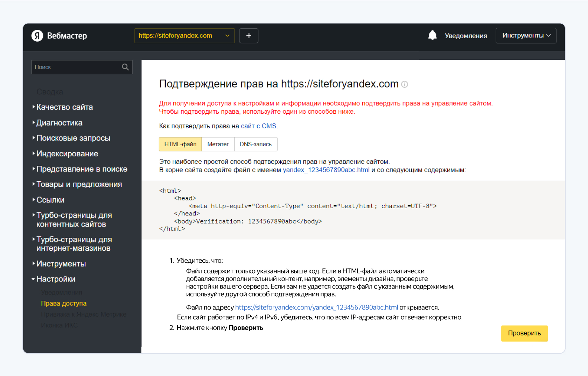Image resolution: width=588 pixels, height=376 pixels.
Task: Expand Инструменты sidebar section
Action: [61, 264]
